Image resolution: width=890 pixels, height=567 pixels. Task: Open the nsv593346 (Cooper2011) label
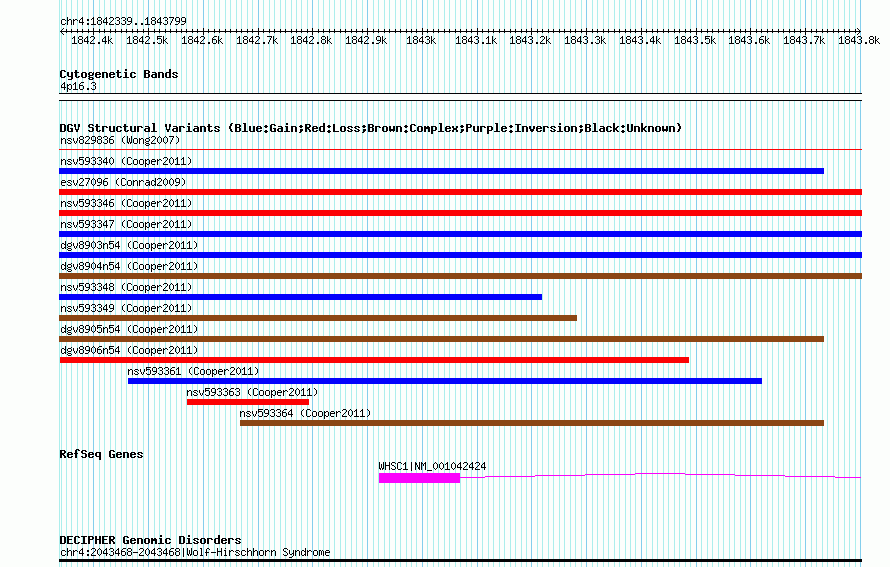[x=126, y=204]
